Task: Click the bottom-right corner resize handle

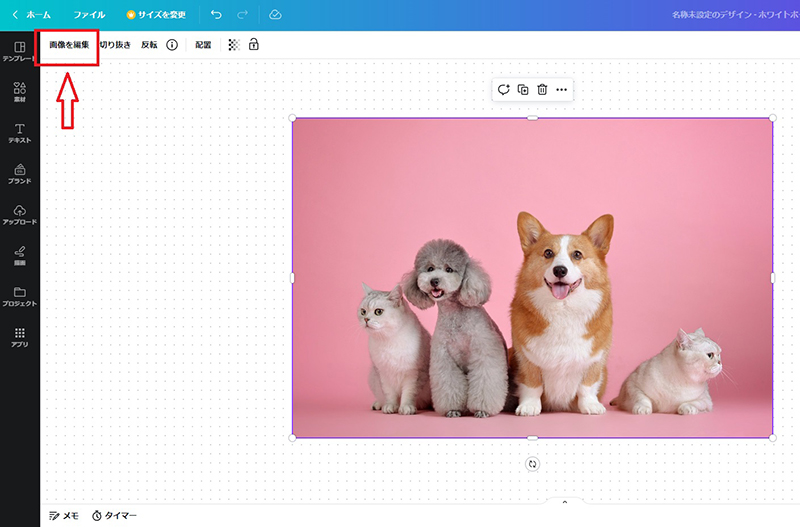Action: click(772, 438)
